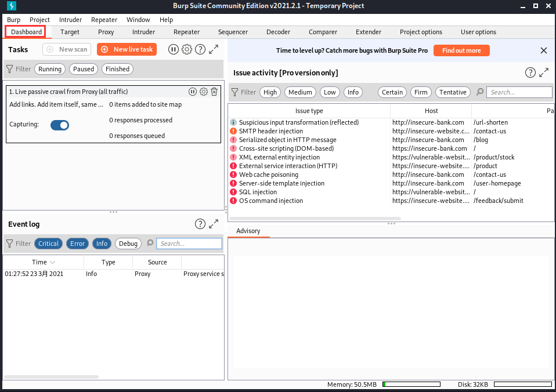
Task: Toggle the Running tasks filter
Action: [50, 69]
